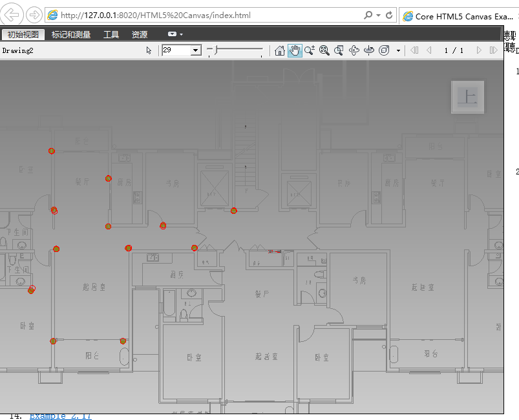Click the browser address bar URL
The width and height of the screenshot is (519, 420).
coord(155,15)
